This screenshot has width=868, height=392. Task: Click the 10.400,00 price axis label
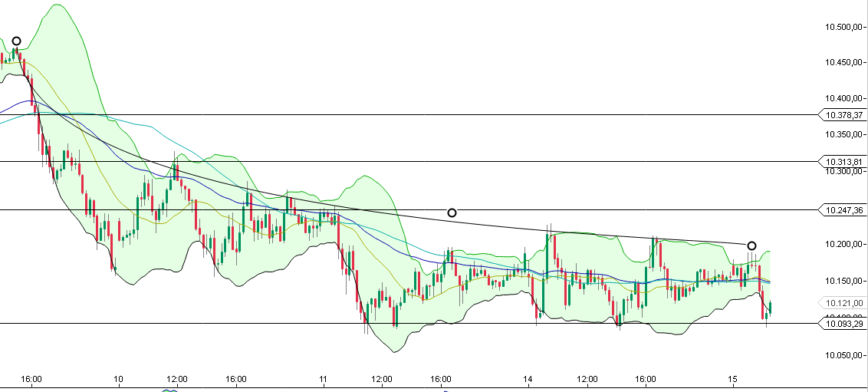tap(843, 98)
